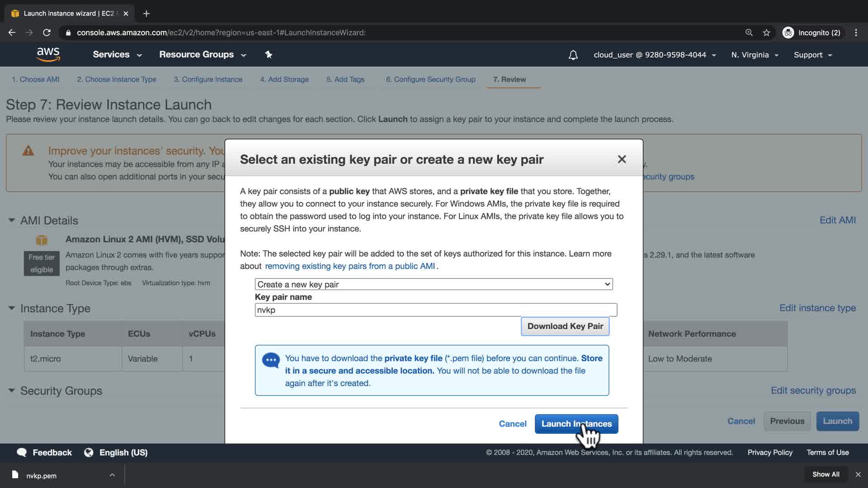Open nvkp.pem download options chevron
This screenshot has height=488, width=868.
point(112,475)
